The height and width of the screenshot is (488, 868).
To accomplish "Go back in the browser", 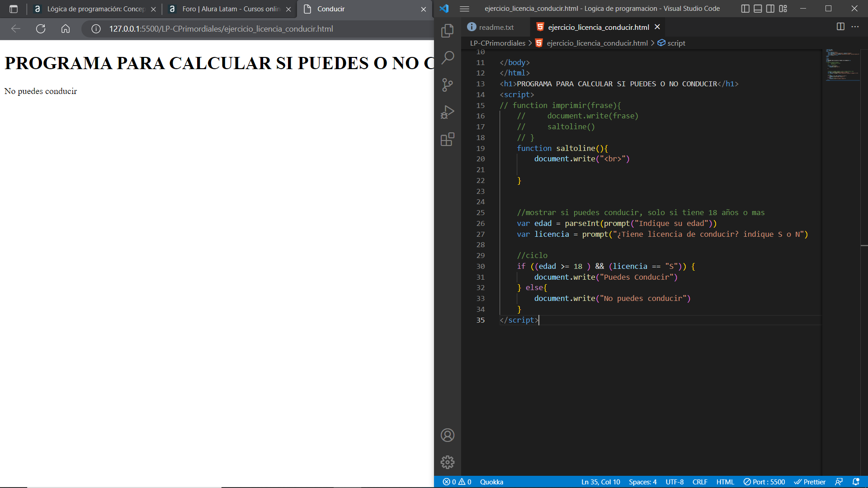I will [x=16, y=29].
